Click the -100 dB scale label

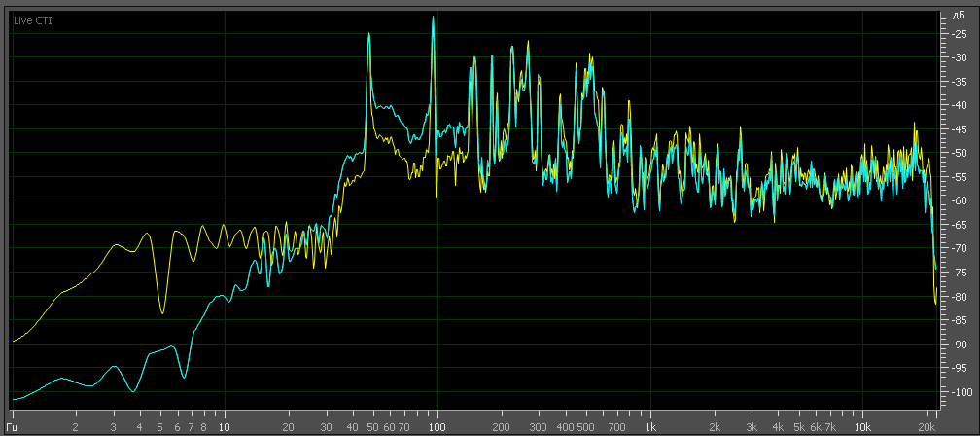[960, 393]
